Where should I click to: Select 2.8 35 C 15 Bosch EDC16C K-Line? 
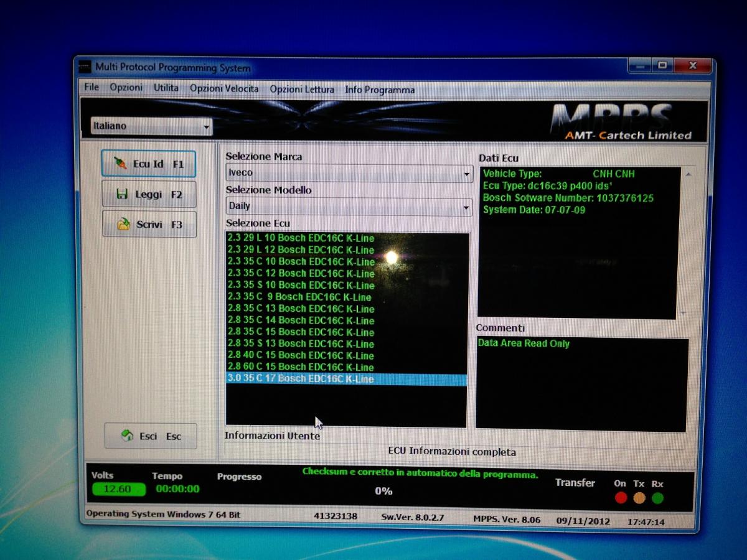[x=346, y=332]
